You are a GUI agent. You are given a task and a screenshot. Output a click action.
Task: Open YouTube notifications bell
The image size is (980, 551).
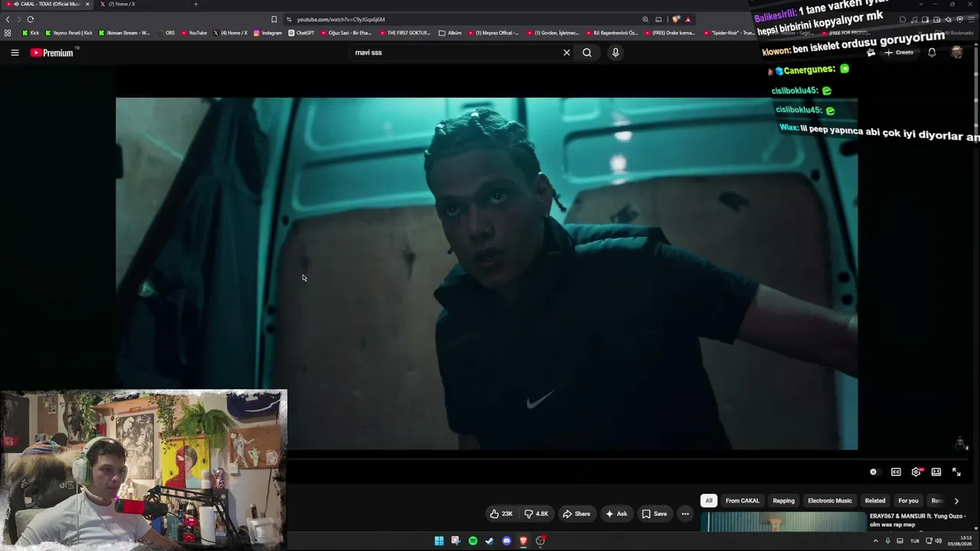(x=932, y=53)
